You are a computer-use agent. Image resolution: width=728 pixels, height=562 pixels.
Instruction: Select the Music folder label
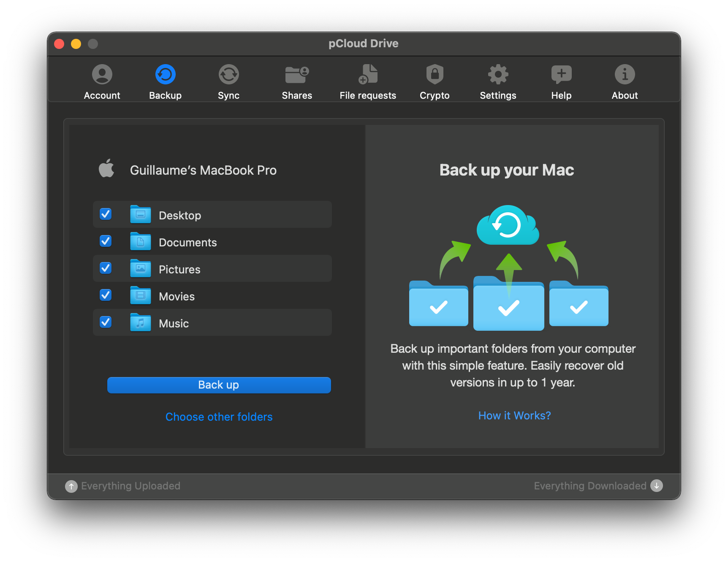tap(174, 324)
